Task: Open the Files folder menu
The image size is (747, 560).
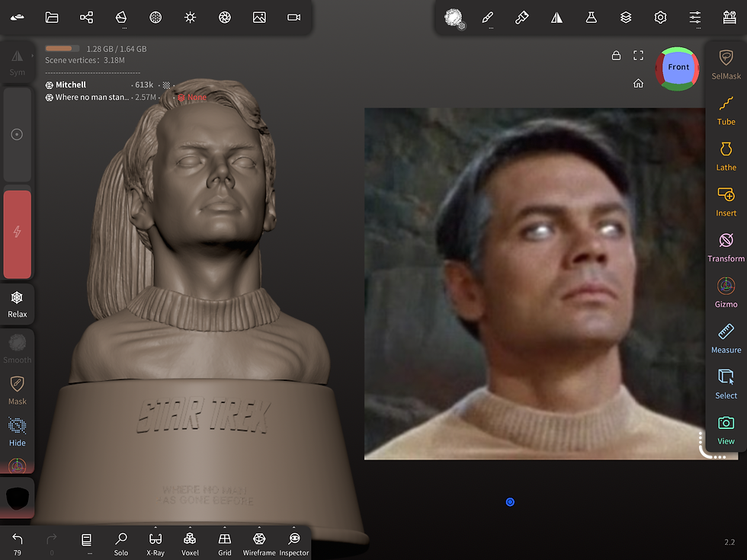Action: coord(52,18)
